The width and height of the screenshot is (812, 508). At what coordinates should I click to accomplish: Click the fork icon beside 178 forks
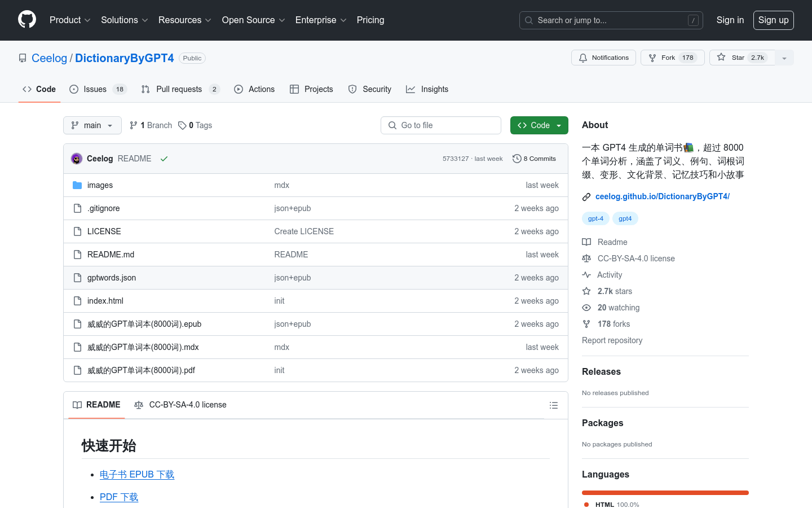(586, 324)
